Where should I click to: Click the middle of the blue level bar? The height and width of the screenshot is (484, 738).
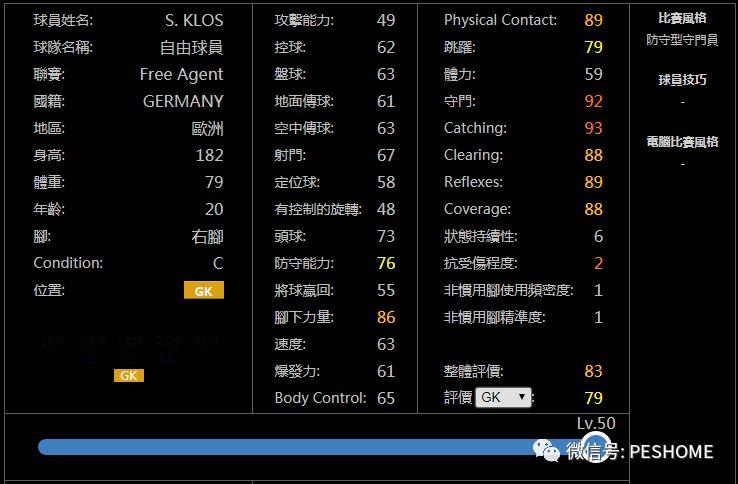pos(315,447)
